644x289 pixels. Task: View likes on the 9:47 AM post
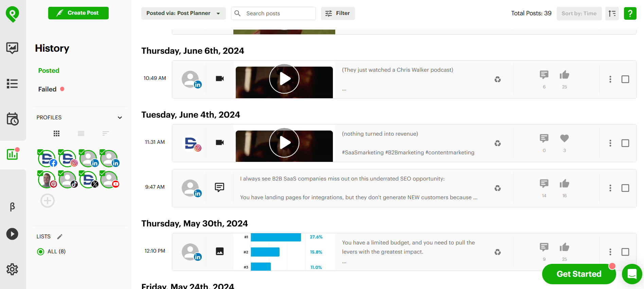[x=565, y=184]
